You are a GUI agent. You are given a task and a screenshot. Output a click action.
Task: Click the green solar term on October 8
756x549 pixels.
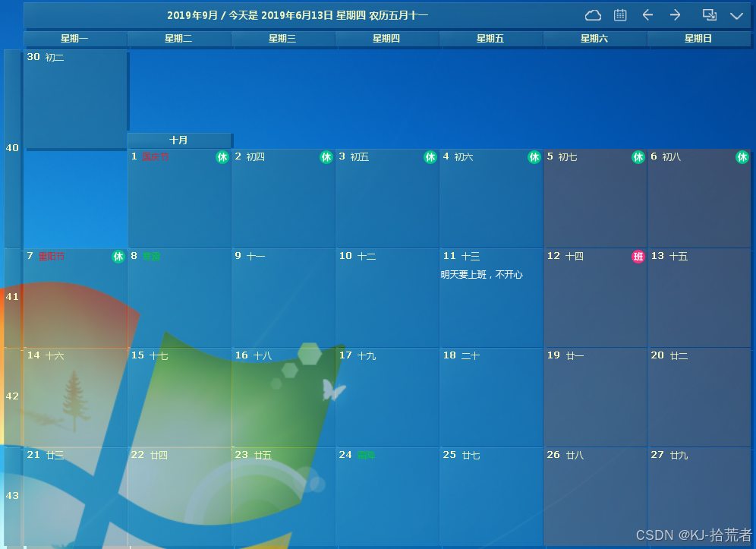[151, 256]
